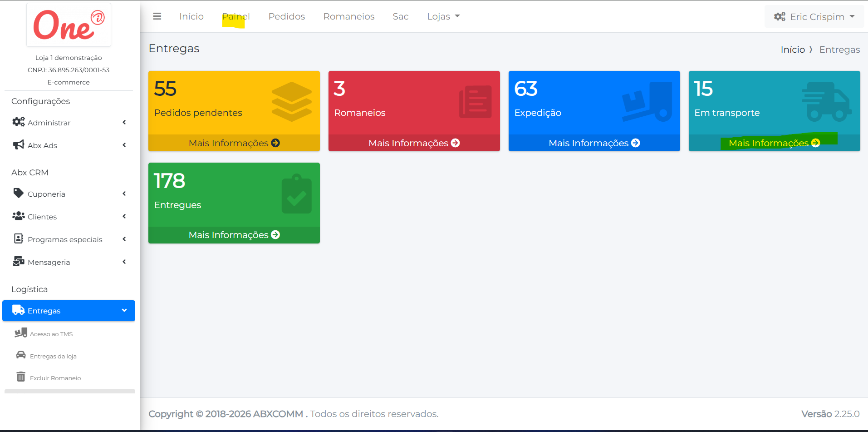The height and width of the screenshot is (432, 868).
Task: Click the clipboard check icon on Entregues
Action: 296,194
